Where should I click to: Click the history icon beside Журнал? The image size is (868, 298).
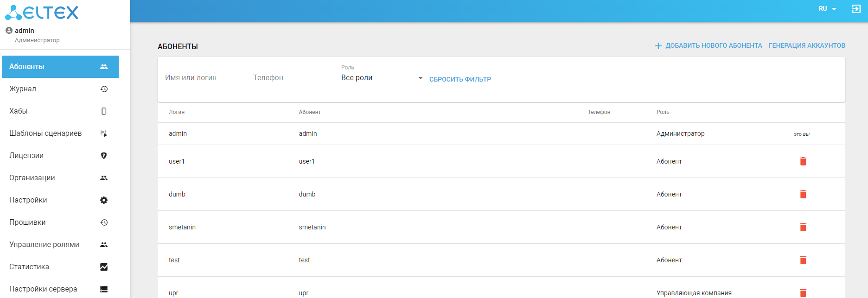pyautogui.click(x=104, y=89)
